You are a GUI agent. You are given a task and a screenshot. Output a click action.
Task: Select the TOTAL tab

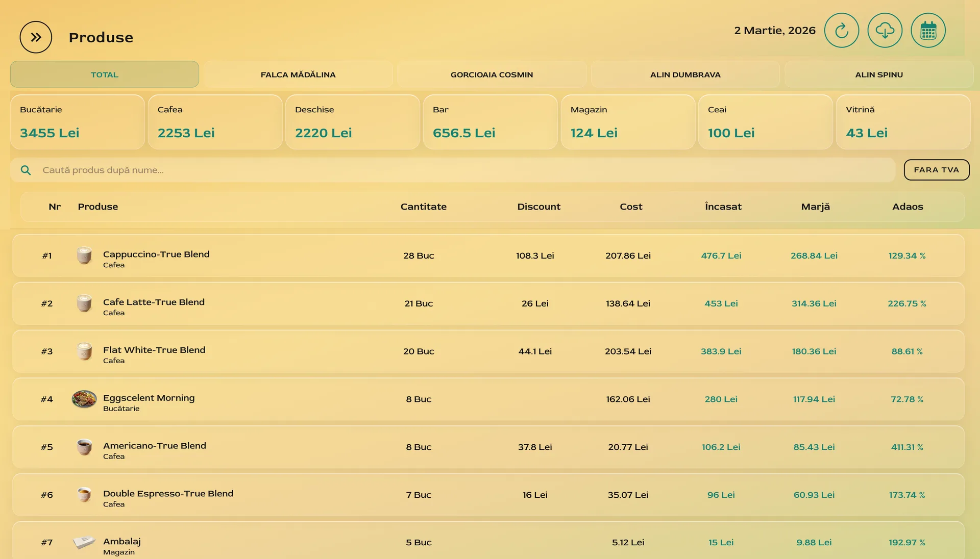[x=105, y=74]
